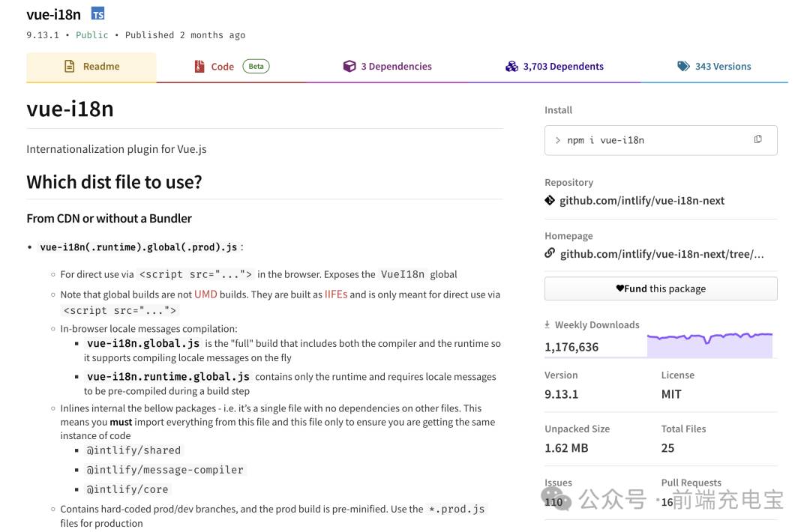
Task: Click the blue Versions tags icon
Action: coord(683,66)
